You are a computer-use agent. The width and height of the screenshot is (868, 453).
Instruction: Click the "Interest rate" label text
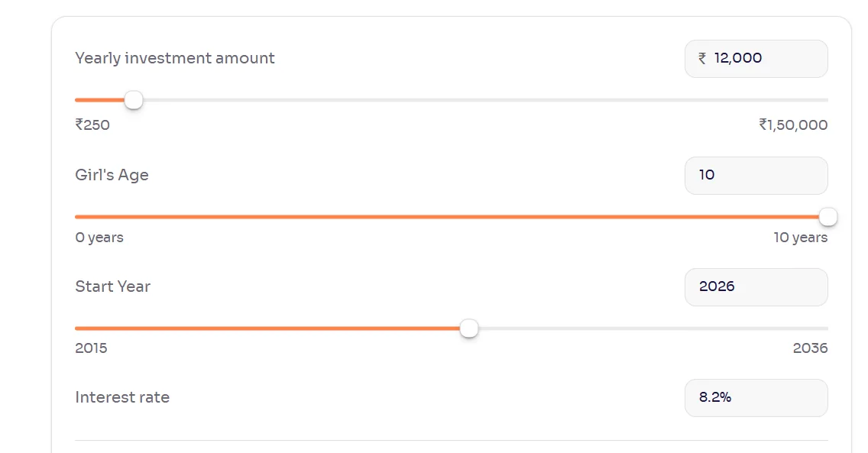[x=122, y=397]
